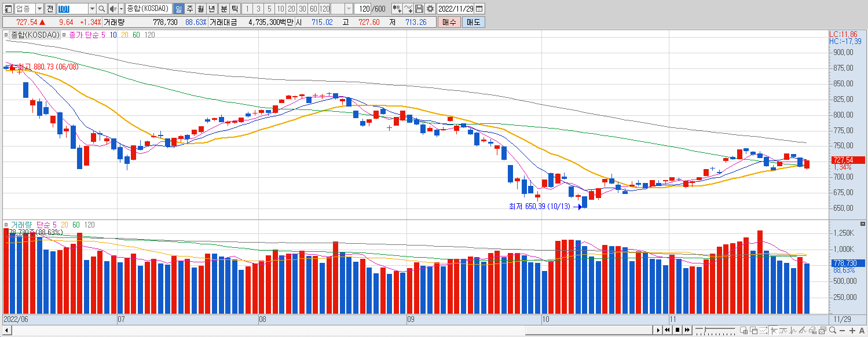
Task: Click the add indicator line icon
Action: [408, 9]
